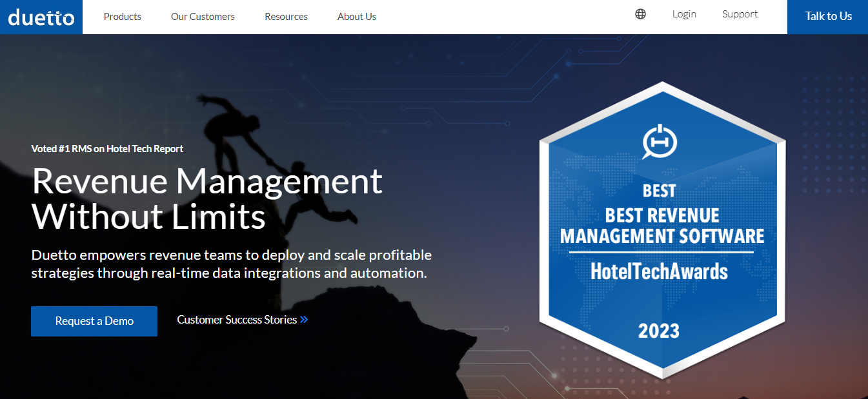Expand the Resources navigation dropdown

[286, 17]
